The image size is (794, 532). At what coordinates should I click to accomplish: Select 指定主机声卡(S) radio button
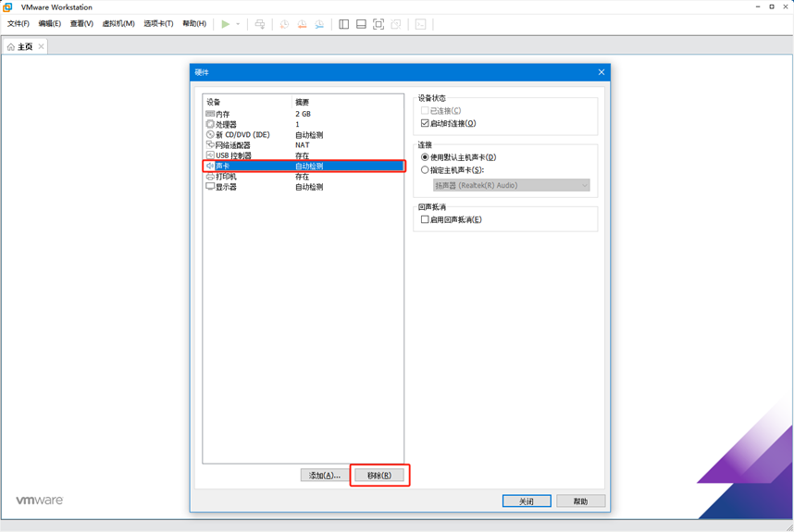point(425,170)
